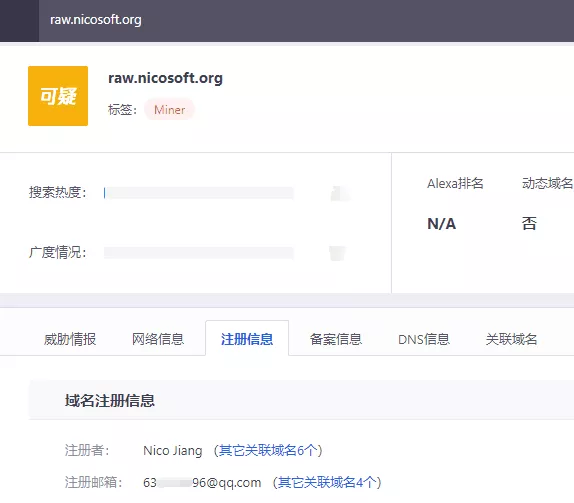Select the 注册信息 tab

[247, 339]
